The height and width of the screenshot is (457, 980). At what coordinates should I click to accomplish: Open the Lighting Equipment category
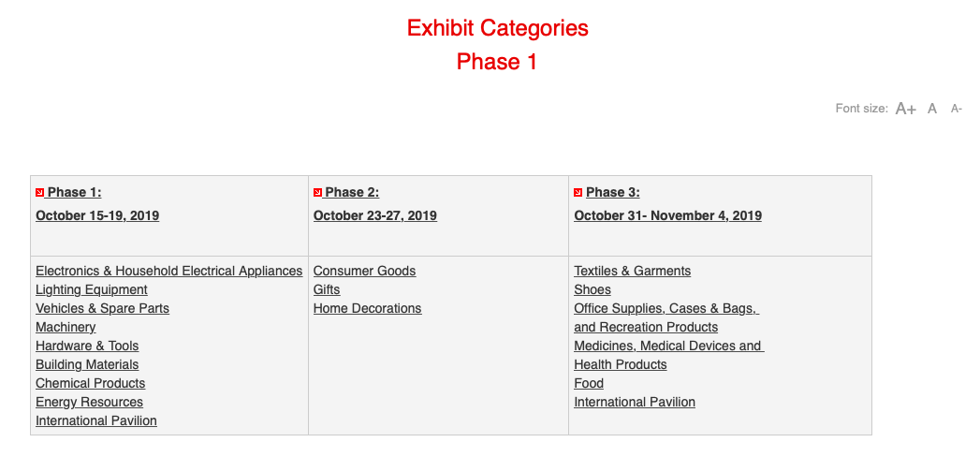click(x=91, y=289)
